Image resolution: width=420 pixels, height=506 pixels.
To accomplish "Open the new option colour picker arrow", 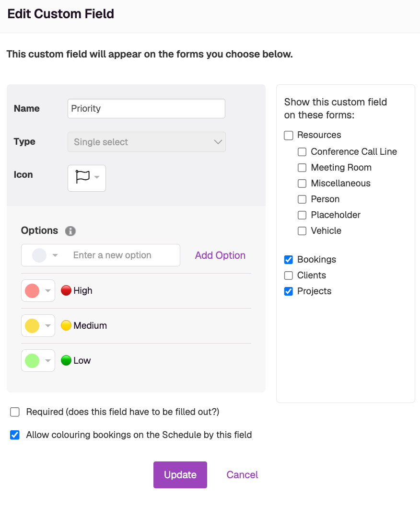I will [x=55, y=255].
